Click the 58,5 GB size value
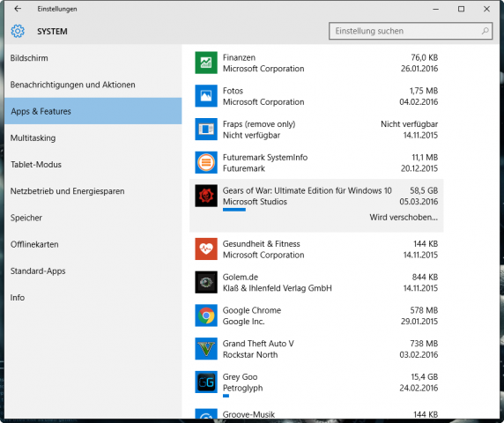The image size is (504, 423). point(424,190)
